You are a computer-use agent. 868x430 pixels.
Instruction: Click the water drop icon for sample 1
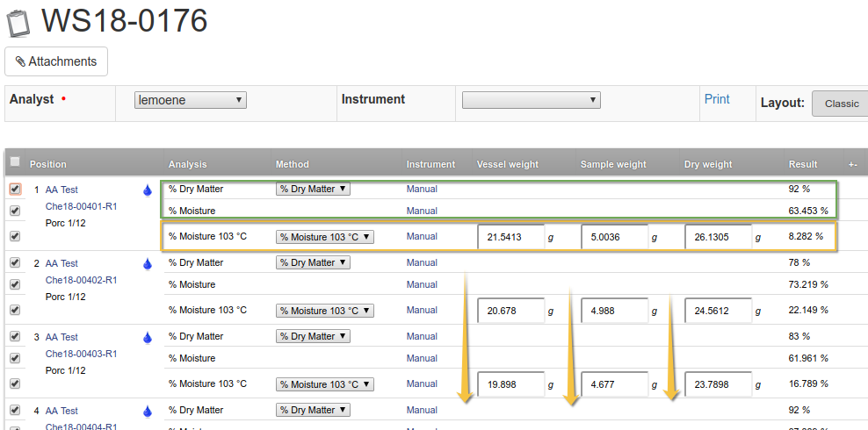[148, 190]
